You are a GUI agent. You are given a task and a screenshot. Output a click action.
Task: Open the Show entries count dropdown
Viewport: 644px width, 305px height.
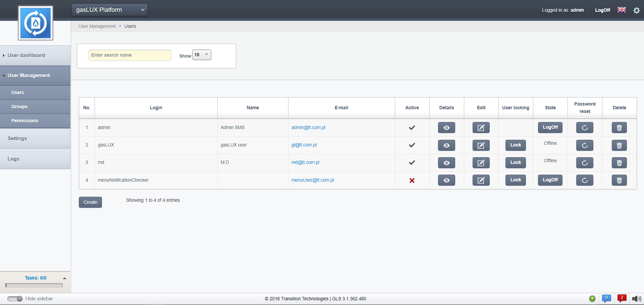click(x=202, y=55)
